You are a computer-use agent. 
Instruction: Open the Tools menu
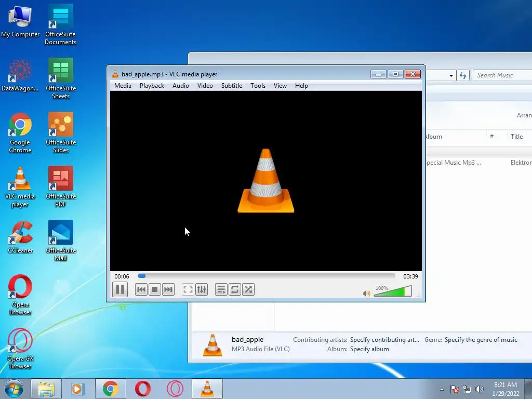click(x=258, y=86)
